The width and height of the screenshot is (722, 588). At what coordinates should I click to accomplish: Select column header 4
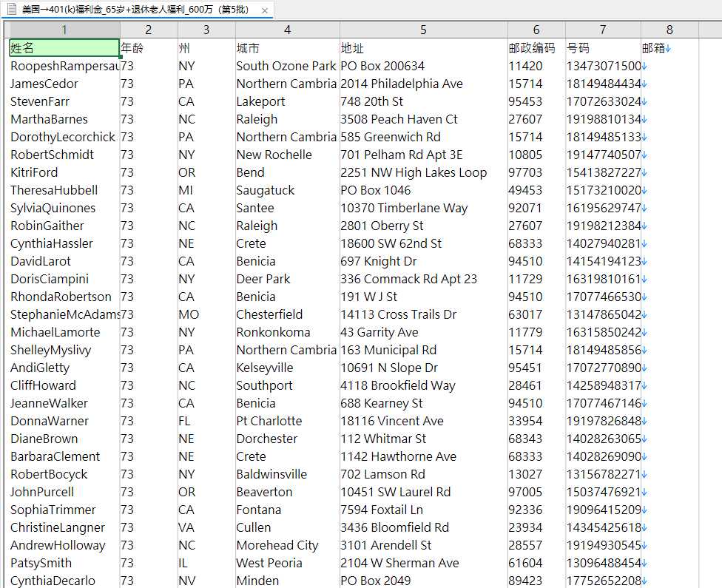(287, 30)
